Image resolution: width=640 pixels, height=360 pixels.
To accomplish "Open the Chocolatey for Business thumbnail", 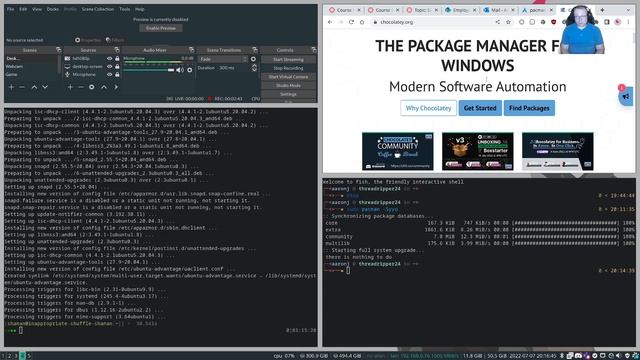I will coord(558,151).
